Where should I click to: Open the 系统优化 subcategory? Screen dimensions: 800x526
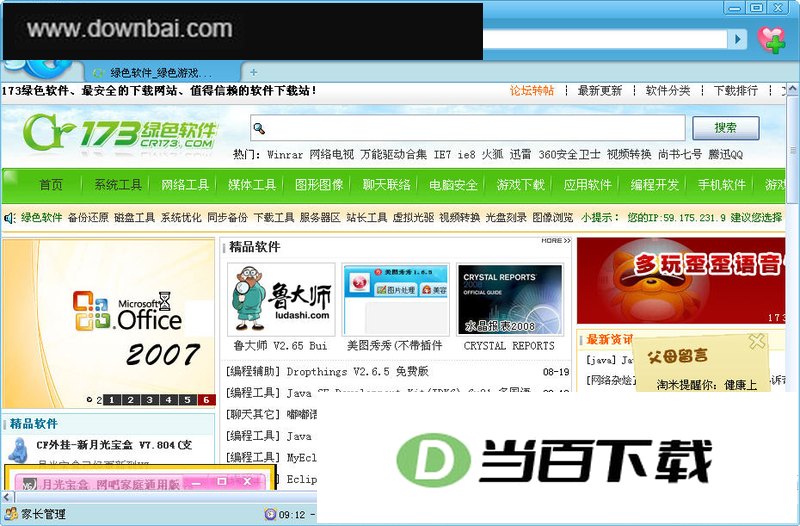tap(181, 218)
